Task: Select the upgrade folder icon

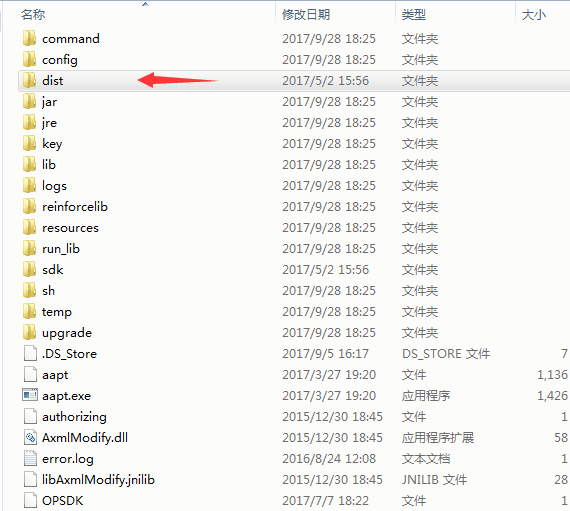Action: 29,332
